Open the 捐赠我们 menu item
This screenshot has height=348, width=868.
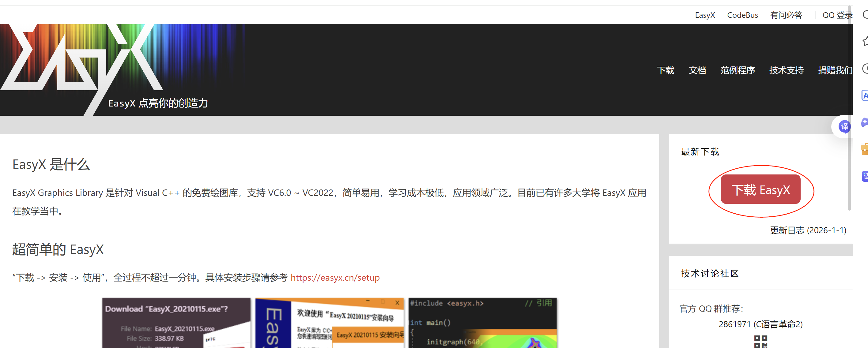point(835,71)
